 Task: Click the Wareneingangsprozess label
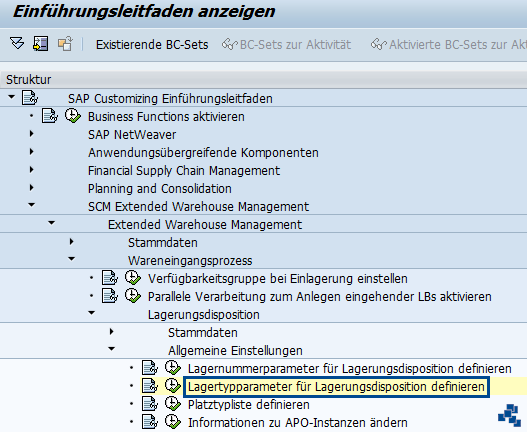[x=190, y=261]
